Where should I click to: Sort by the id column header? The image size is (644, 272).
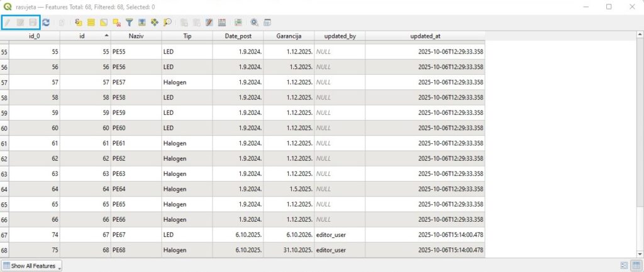[86, 36]
